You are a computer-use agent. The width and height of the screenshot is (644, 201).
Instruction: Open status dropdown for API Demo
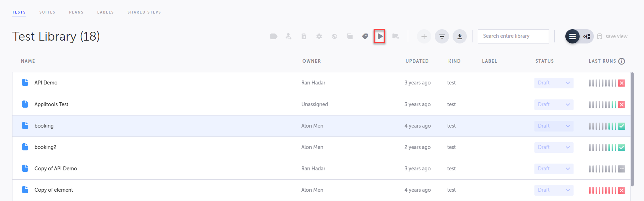(554, 83)
